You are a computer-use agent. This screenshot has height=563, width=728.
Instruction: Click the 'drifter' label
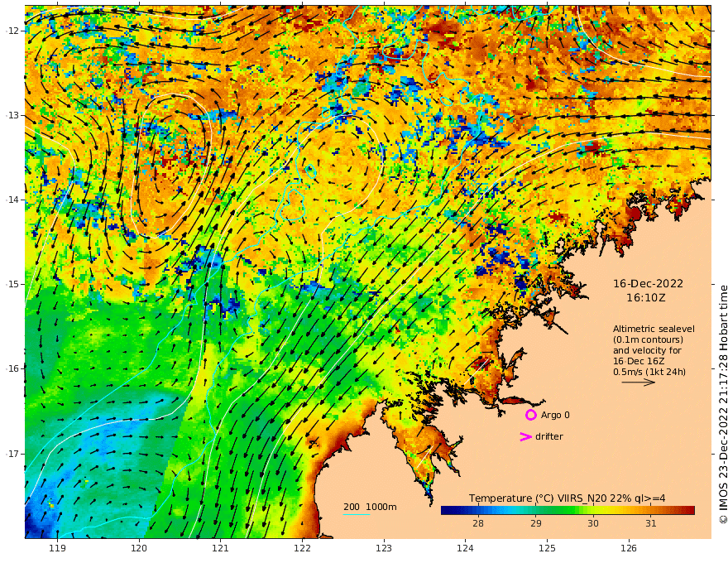pos(549,436)
